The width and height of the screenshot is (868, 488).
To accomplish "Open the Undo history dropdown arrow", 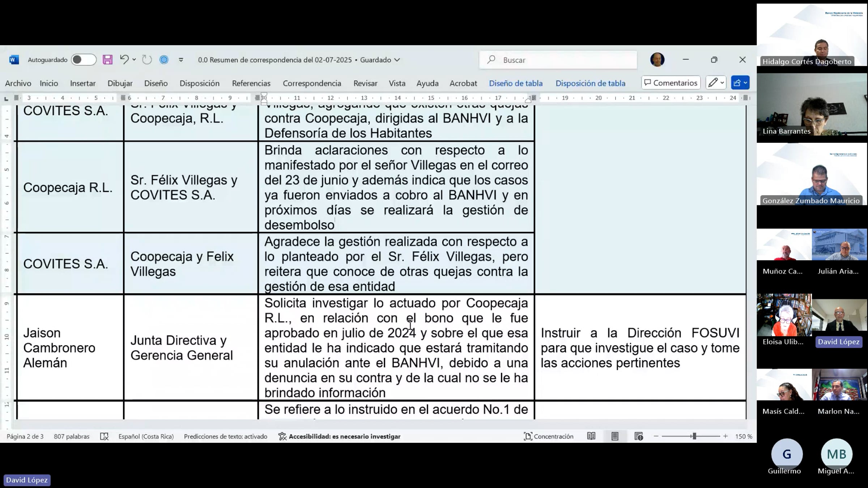I will tap(134, 60).
